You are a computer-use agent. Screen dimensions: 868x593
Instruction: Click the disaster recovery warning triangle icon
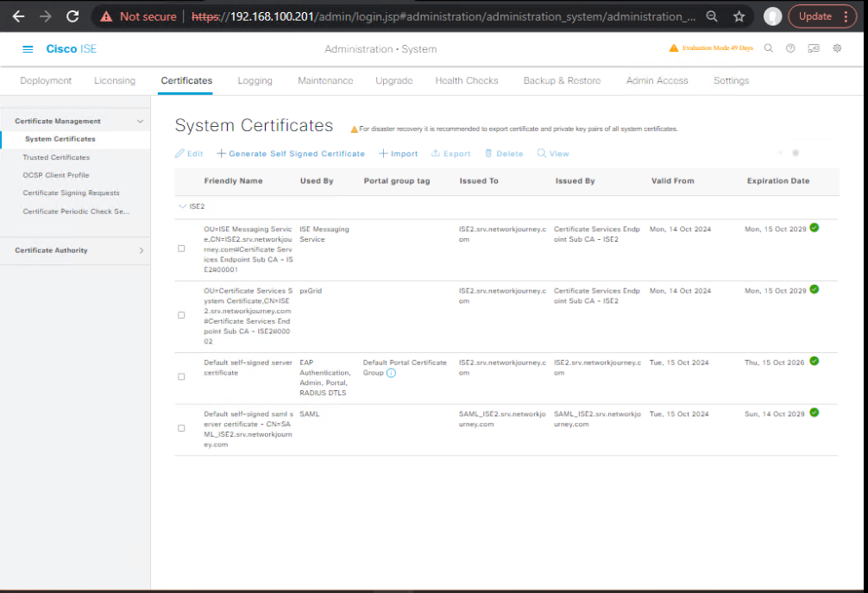point(355,129)
